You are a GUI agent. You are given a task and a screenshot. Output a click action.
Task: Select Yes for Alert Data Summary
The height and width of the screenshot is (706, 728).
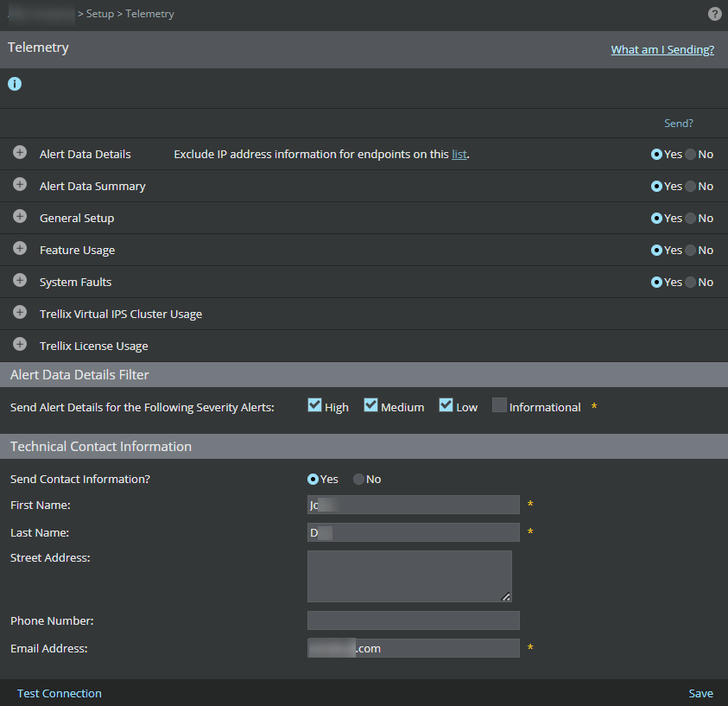point(656,187)
